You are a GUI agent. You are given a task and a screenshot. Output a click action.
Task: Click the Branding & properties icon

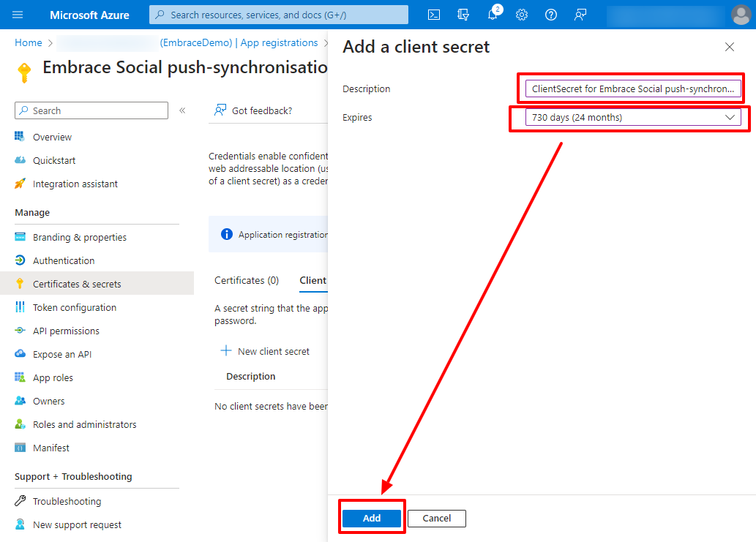pos(20,236)
